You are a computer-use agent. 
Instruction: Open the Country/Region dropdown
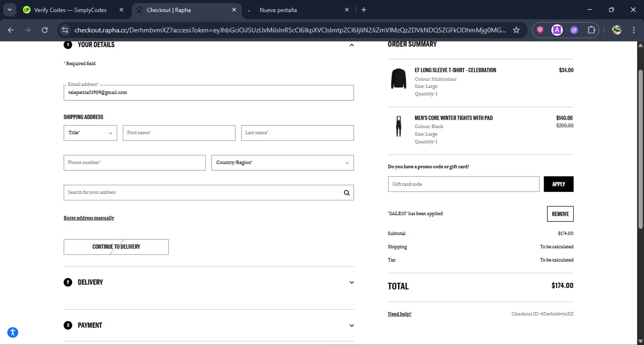pyautogui.click(x=283, y=163)
